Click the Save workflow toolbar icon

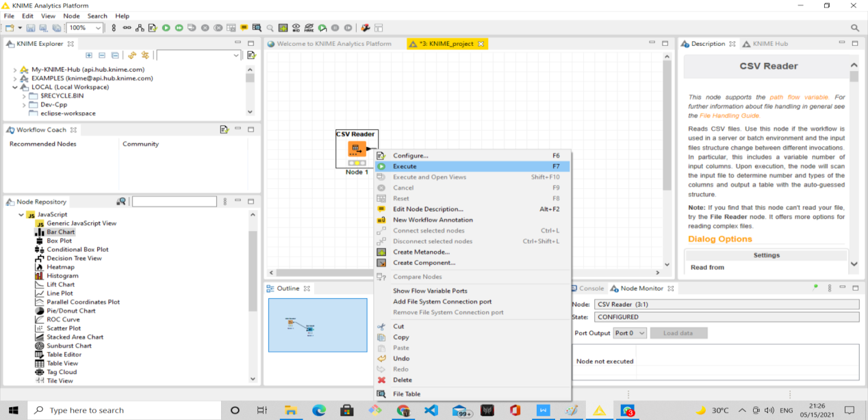click(30, 28)
